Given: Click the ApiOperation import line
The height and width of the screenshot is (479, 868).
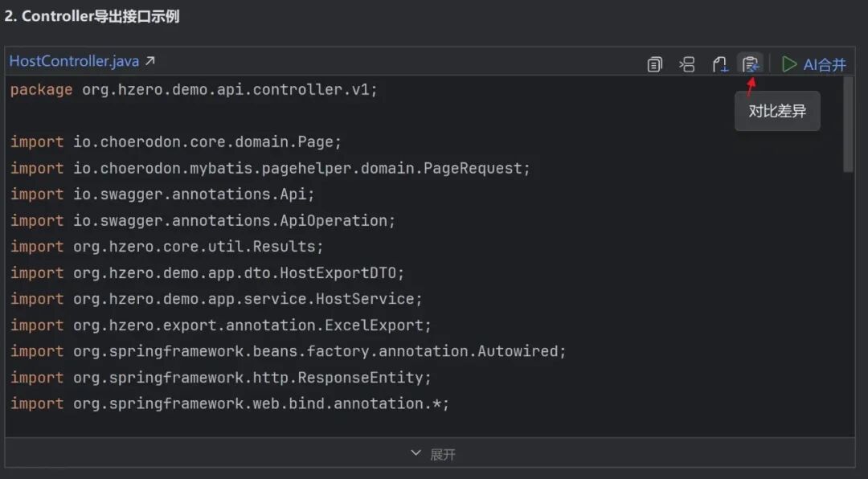Looking at the screenshot, I should pyautogui.click(x=203, y=220).
